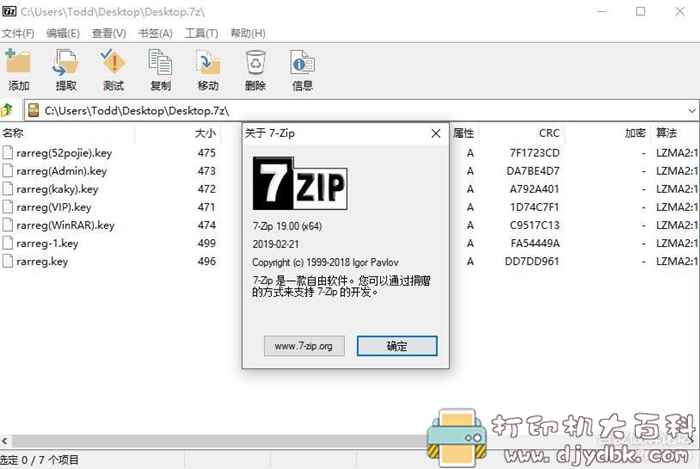
Task: Open the 工具(T) menu
Action: click(201, 33)
